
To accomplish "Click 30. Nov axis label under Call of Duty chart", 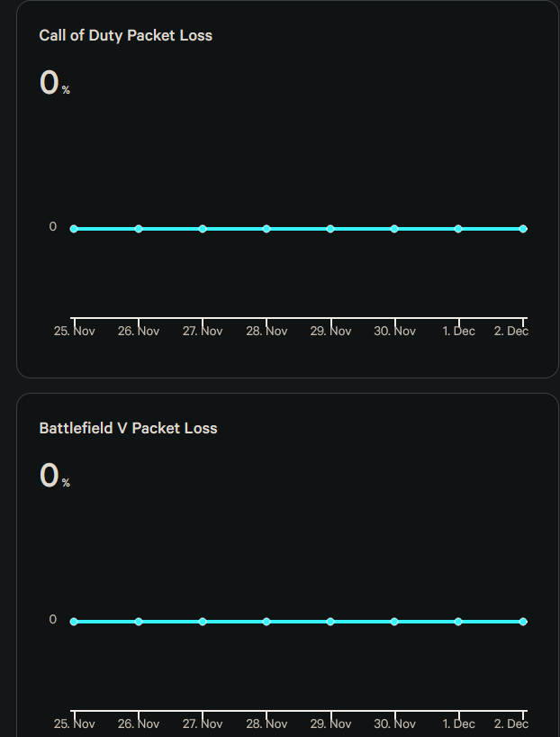I will (x=394, y=332).
